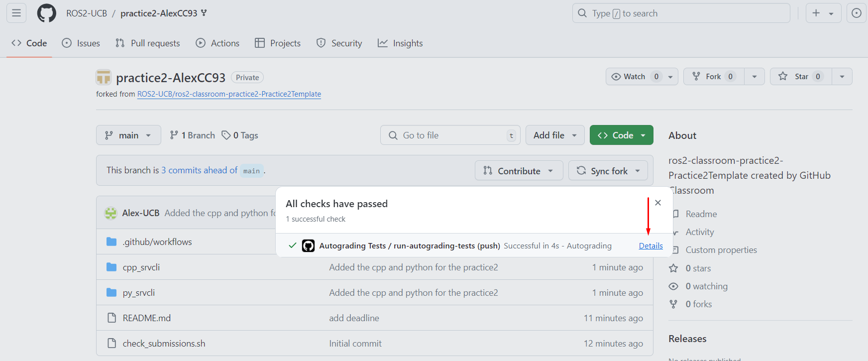Switch to the Actions tab

click(217, 43)
